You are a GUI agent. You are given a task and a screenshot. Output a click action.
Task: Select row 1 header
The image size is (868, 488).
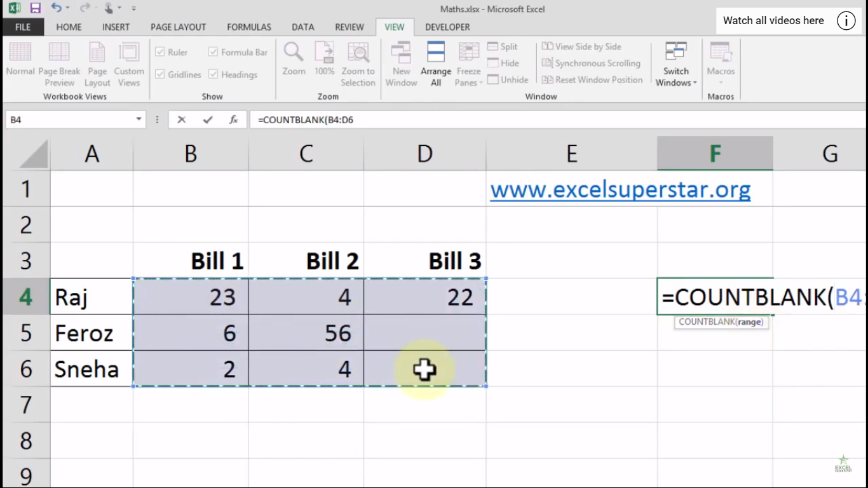point(26,189)
